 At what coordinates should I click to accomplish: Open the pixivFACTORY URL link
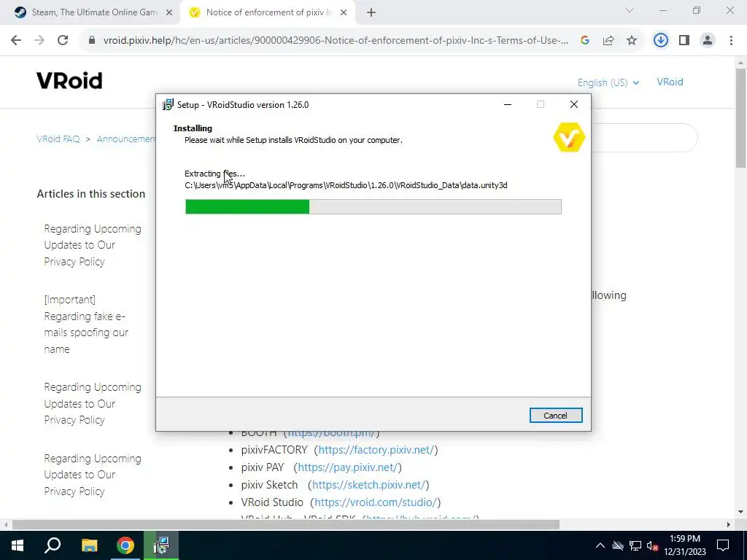coord(376,449)
